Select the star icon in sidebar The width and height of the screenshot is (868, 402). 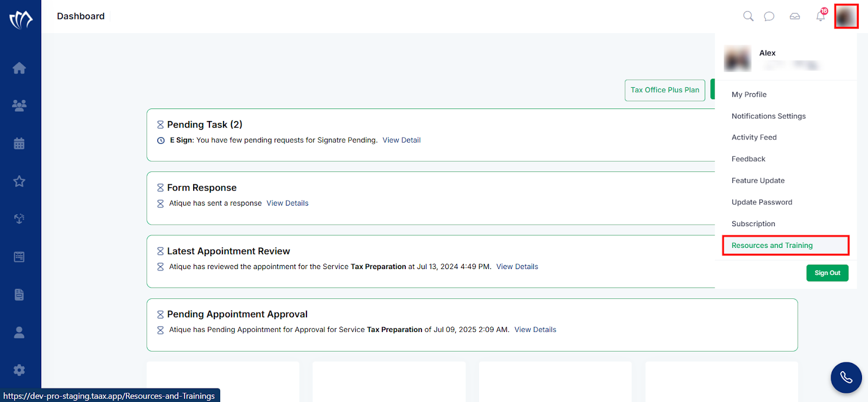pos(20,181)
